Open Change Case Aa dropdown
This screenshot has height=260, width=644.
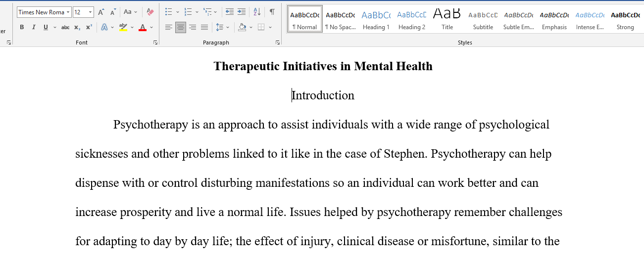(x=131, y=12)
